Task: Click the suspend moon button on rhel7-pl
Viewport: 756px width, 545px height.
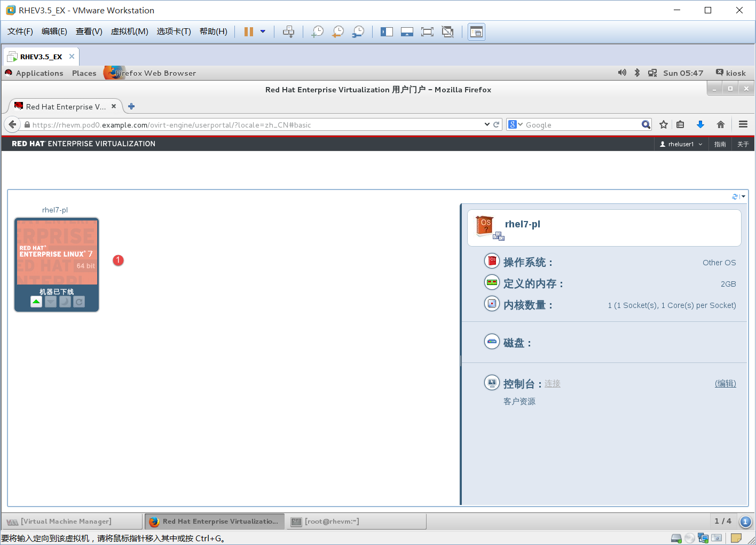Action: pyautogui.click(x=65, y=302)
